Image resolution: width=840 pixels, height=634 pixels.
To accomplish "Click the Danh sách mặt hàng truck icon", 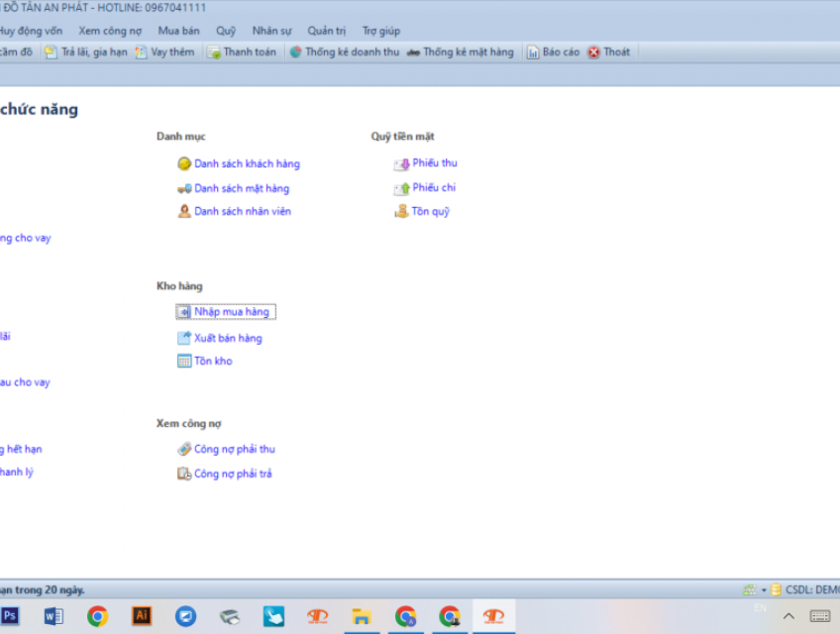I will pos(184,188).
